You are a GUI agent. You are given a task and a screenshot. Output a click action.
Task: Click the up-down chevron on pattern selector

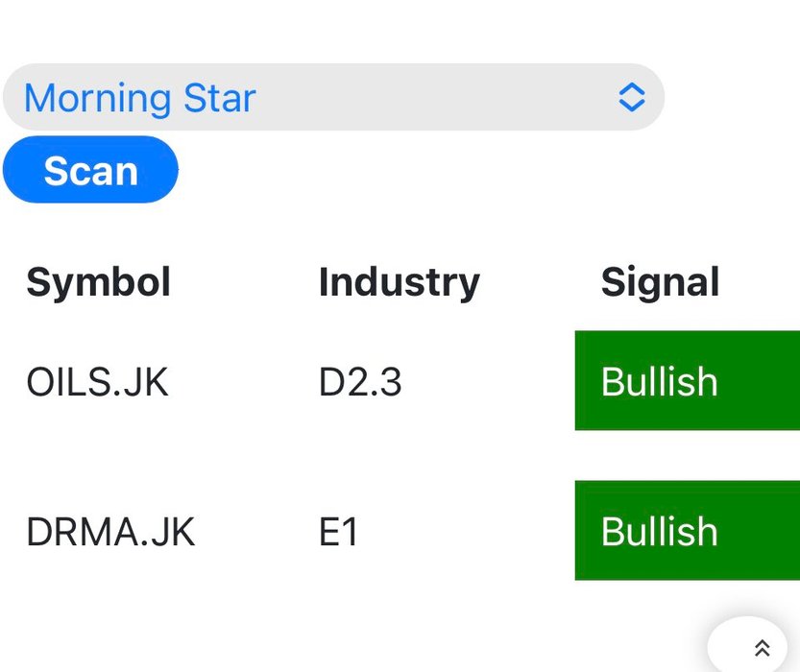pos(631,98)
